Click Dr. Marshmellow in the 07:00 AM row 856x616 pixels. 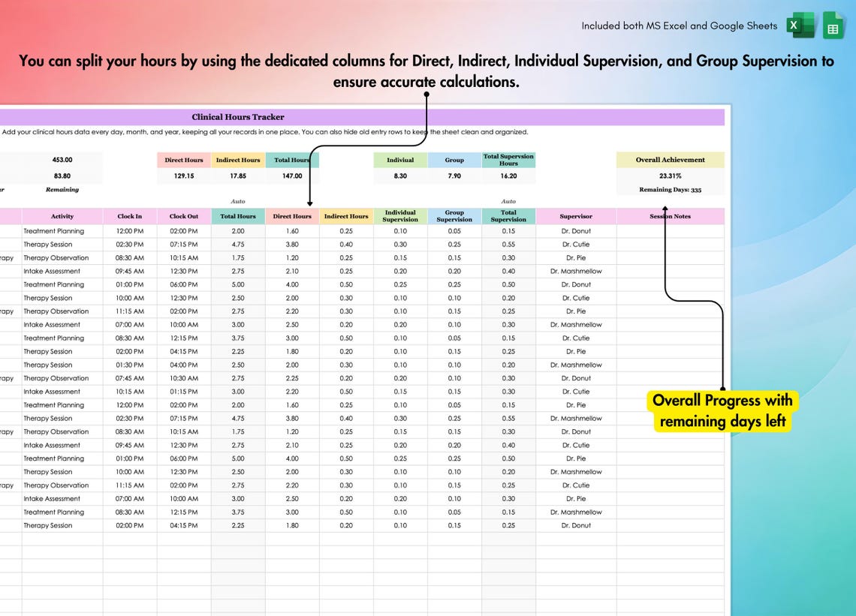click(576, 325)
